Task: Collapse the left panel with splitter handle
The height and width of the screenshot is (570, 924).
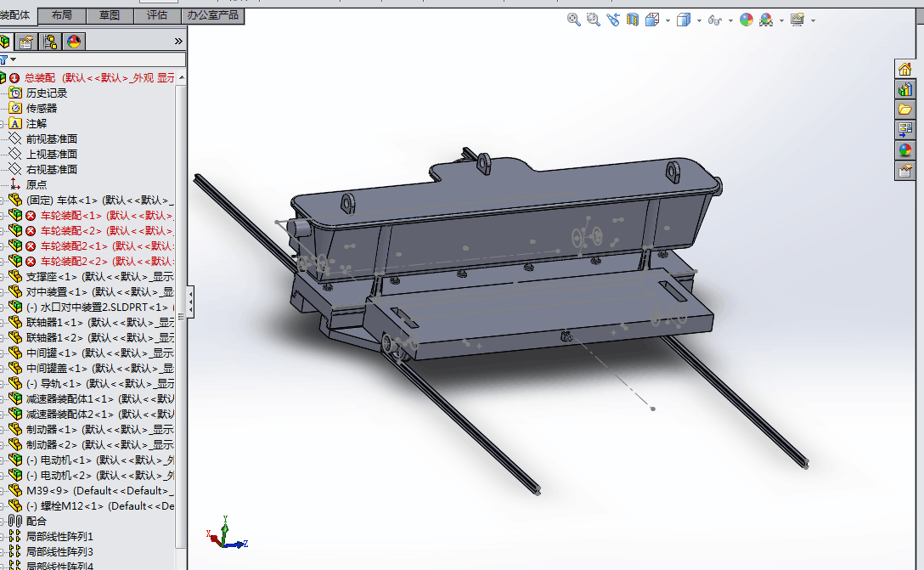Action: click(190, 302)
